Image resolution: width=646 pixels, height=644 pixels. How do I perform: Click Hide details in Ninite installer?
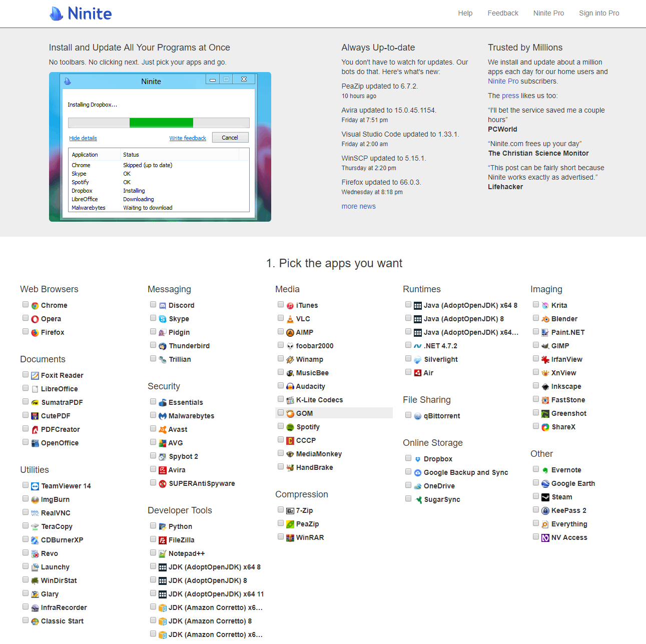click(x=83, y=139)
